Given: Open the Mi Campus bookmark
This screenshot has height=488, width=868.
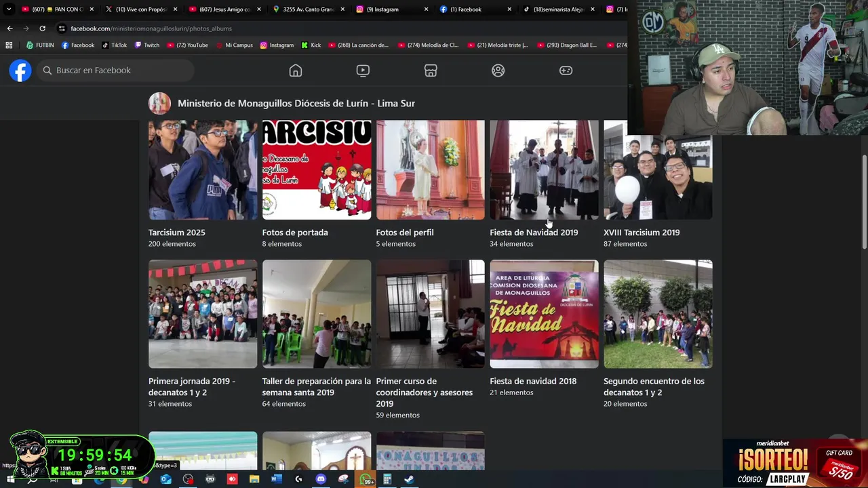Looking at the screenshot, I should tap(234, 45).
